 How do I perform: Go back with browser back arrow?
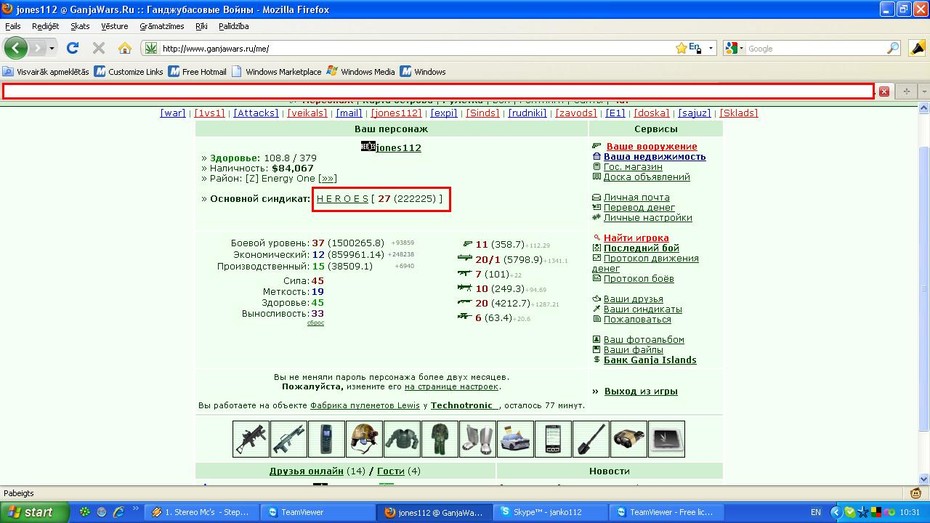tap(16, 48)
